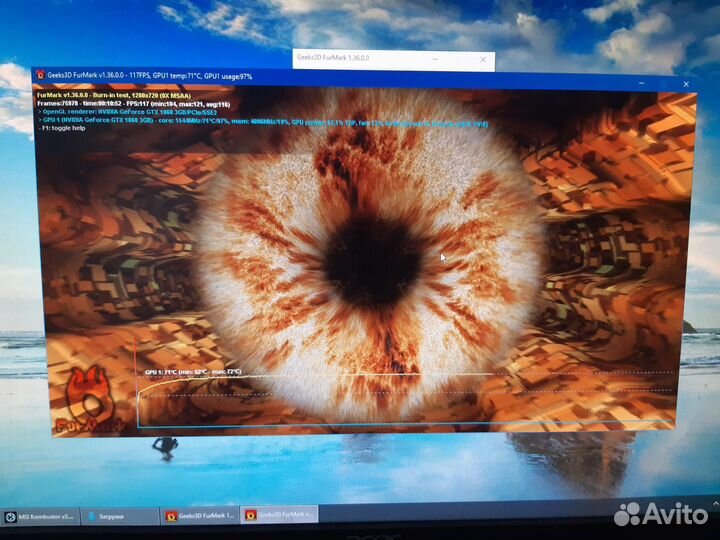Close the FurMark burn-in test window
Viewport: 720px width, 540px height.
[x=686, y=84]
